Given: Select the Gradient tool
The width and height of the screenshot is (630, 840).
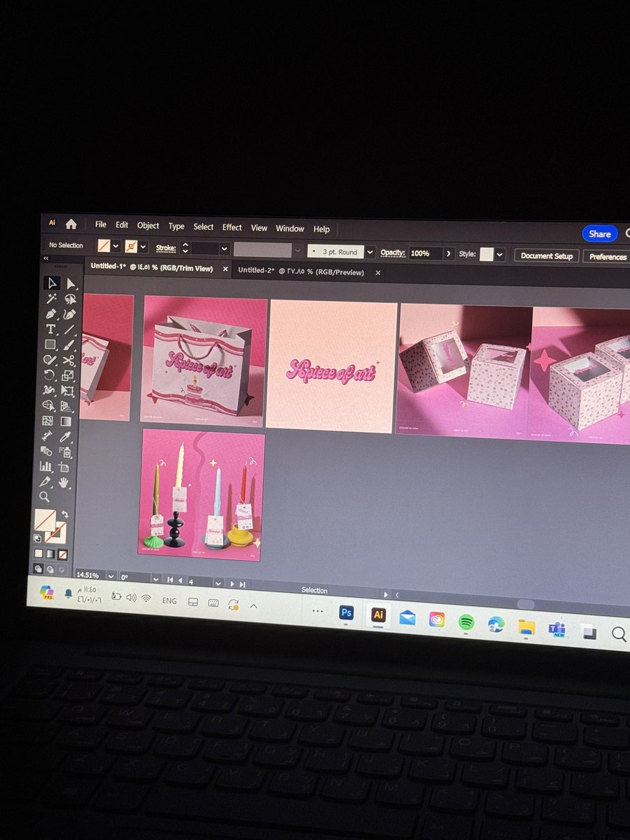Looking at the screenshot, I should (x=66, y=421).
